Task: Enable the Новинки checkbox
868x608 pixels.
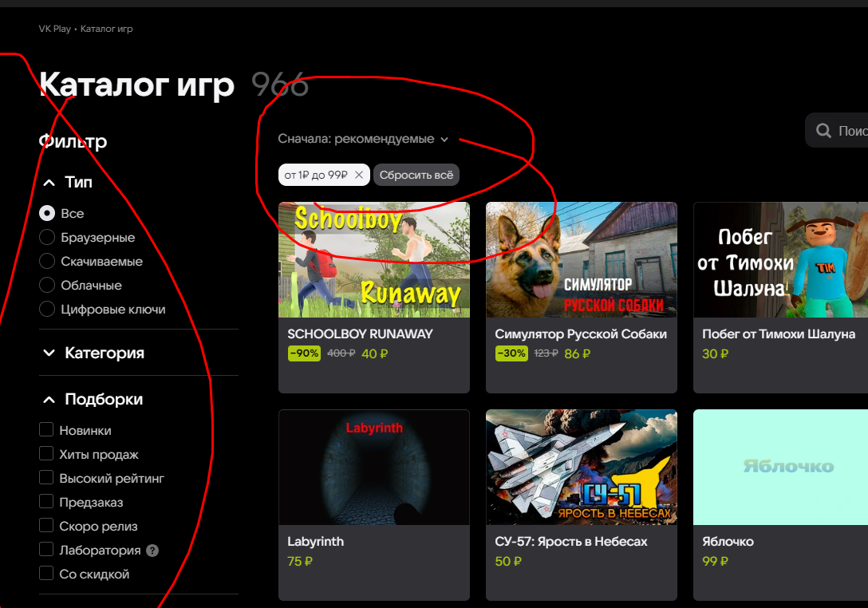Action: click(46, 430)
